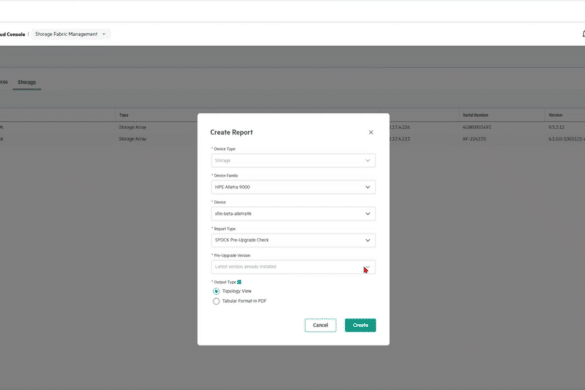Click the Serial Number column header

[x=475, y=115]
